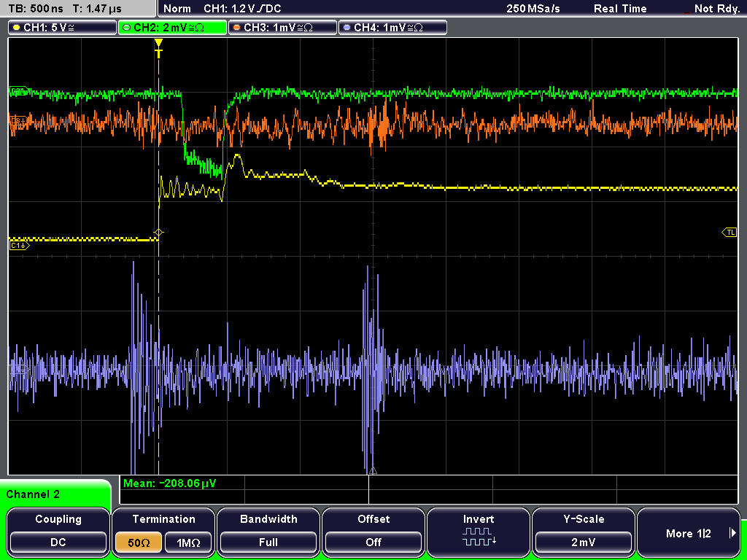Image resolution: width=747 pixels, height=560 pixels.
Task: Click the yellow dot in CH1 tab
Action: pos(17,28)
